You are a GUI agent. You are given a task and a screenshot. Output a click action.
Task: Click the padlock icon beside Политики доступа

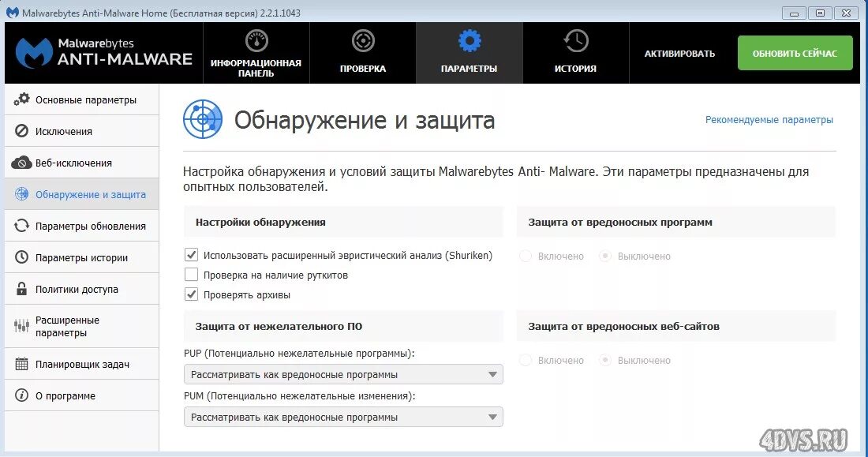[x=21, y=289]
